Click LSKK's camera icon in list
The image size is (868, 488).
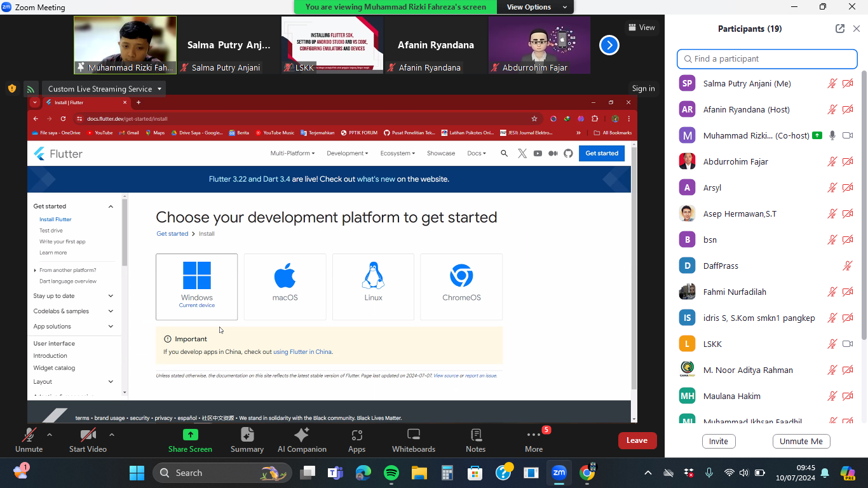pos(848,344)
